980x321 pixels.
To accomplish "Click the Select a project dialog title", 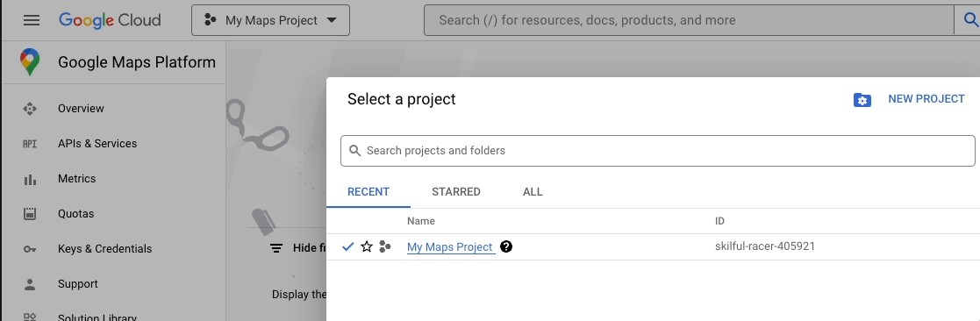I will pos(402,99).
